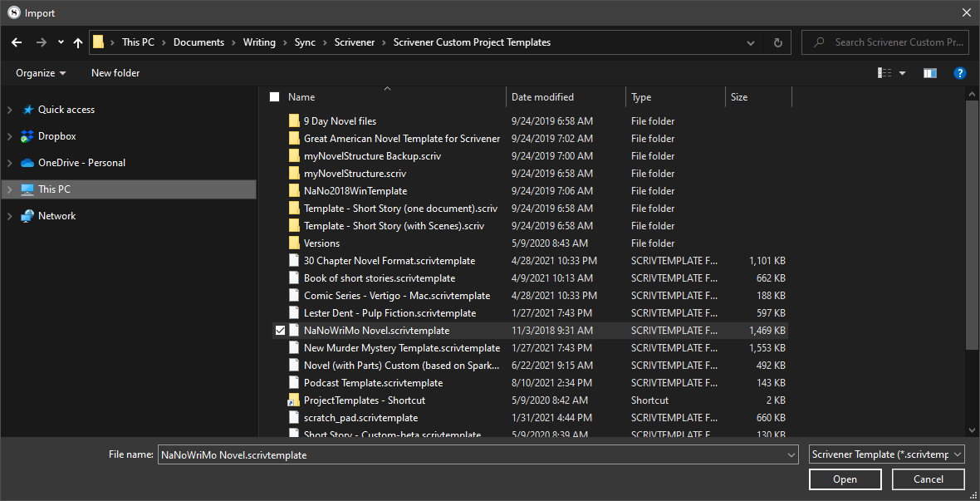Select Great American Novel Template folder icon
Viewport: 980px width, 501px height.
tap(294, 138)
